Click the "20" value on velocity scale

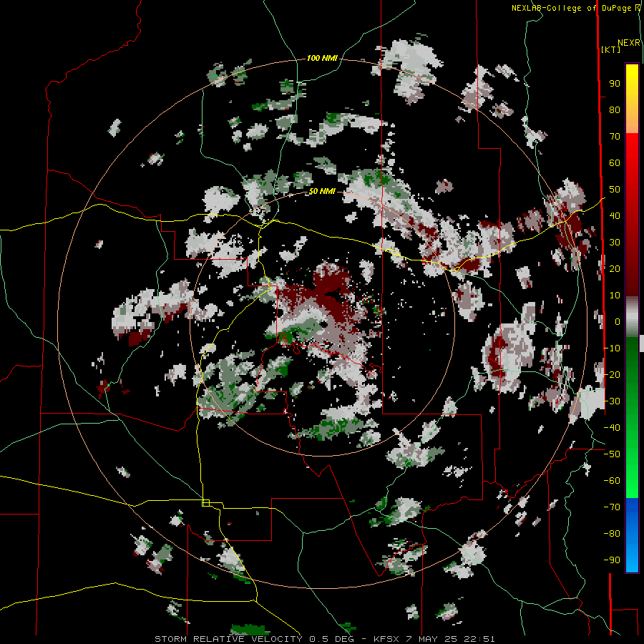click(615, 269)
